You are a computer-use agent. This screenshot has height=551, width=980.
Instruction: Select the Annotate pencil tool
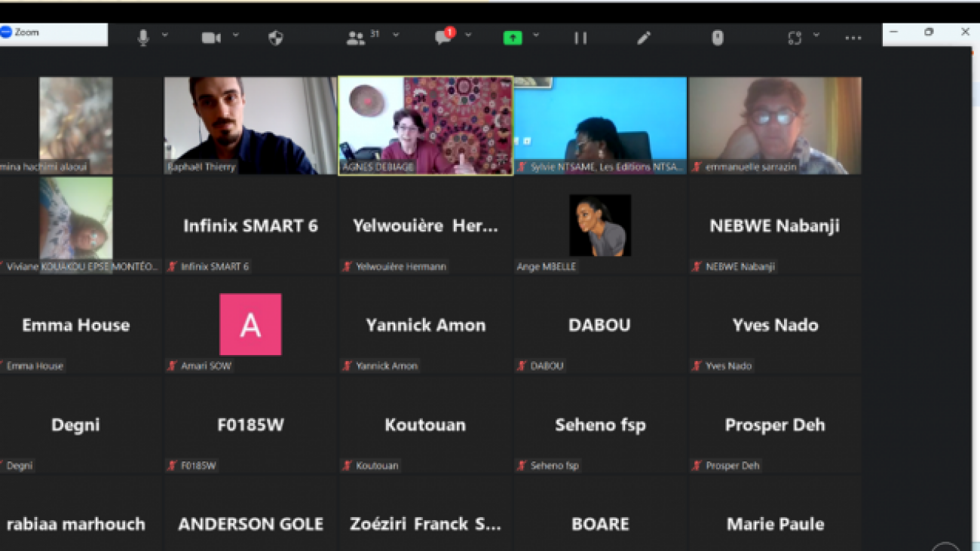pyautogui.click(x=643, y=37)
